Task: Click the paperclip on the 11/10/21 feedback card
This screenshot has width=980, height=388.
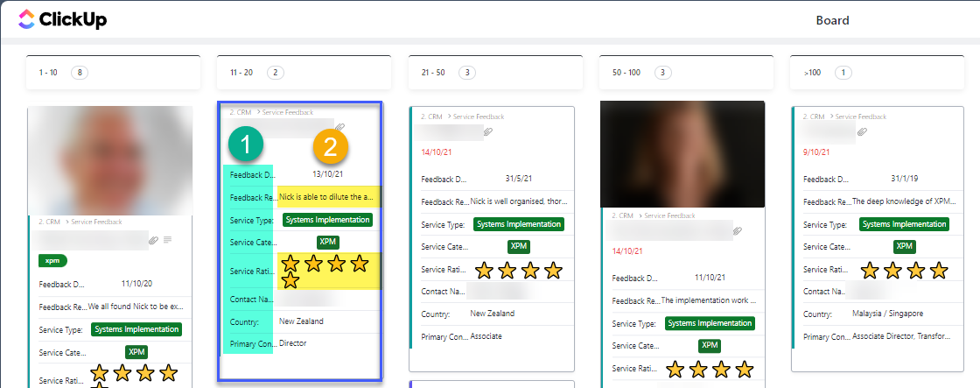Action: (738, 231)
